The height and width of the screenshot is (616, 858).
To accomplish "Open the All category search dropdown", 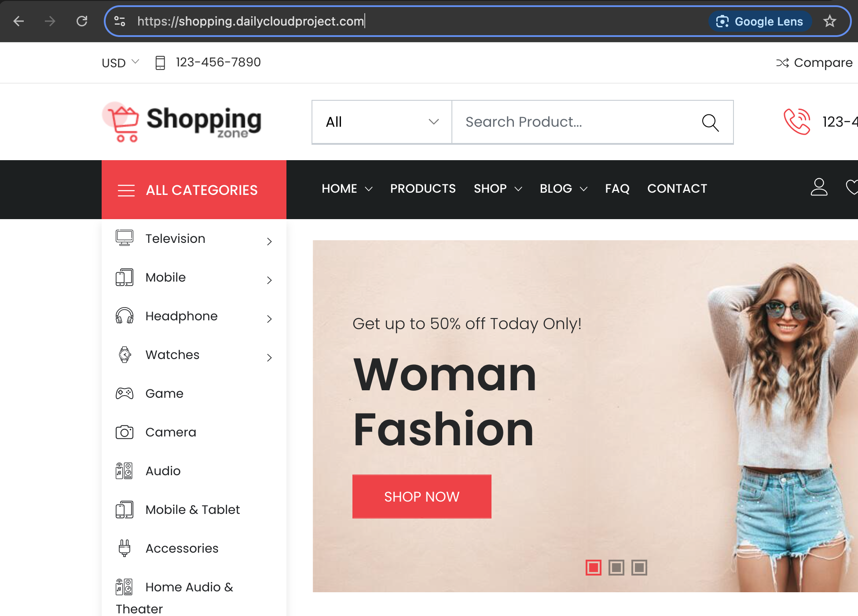I will click(x=382, y=122).
